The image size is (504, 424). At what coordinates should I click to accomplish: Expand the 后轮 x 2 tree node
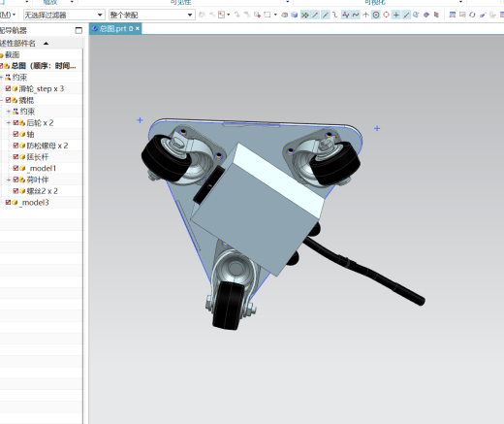tap(9, 123)
